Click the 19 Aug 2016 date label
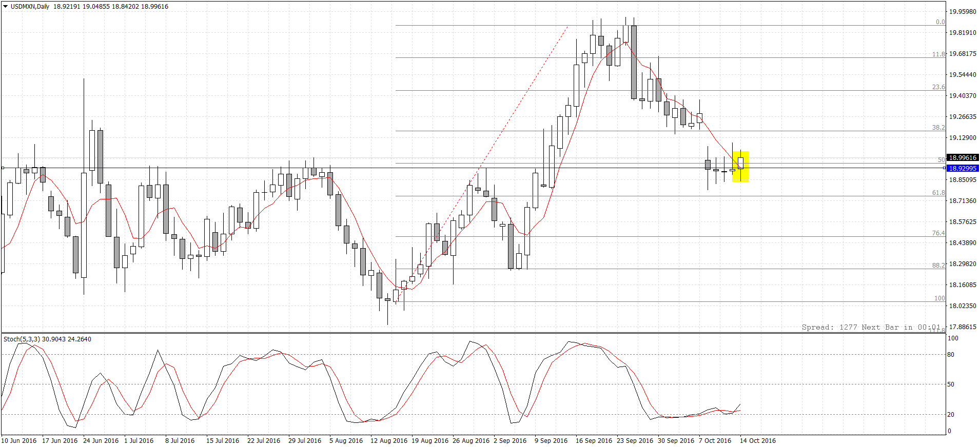This screenshot has height=447, width=980. coord(430,440)
